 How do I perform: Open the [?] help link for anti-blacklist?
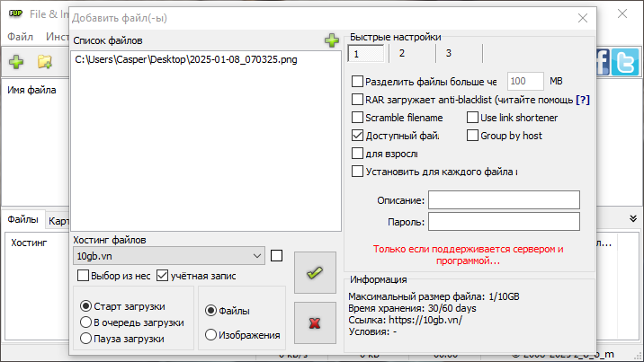583,100
